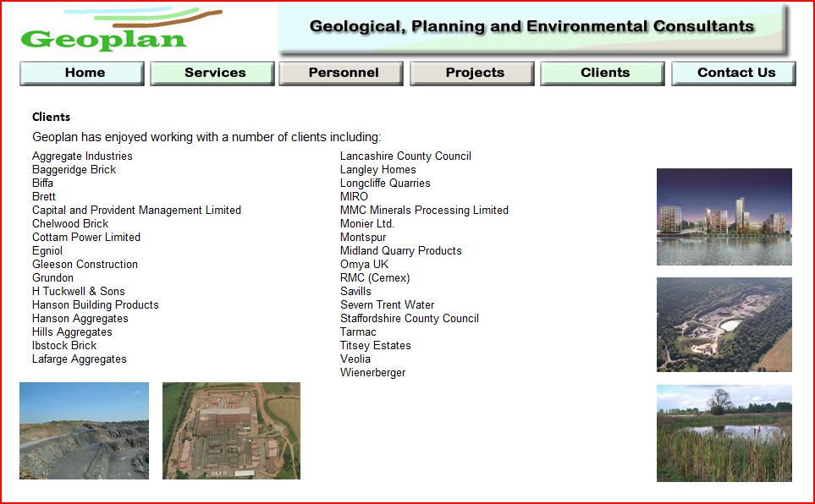Viewport: 815px width, 504px height.
Task: Navigate to the Projects page
Action: click(472, 73)
